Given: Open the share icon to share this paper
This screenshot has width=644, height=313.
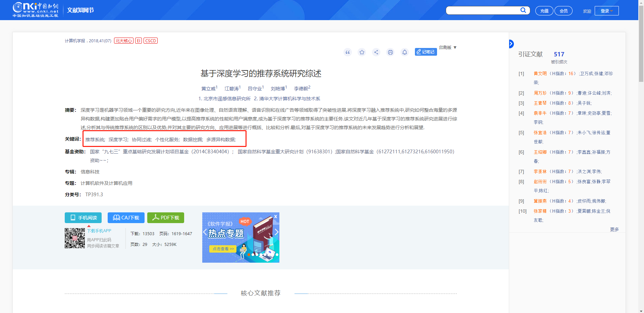Looking at the screenshot, I should [x=376, y=52].
